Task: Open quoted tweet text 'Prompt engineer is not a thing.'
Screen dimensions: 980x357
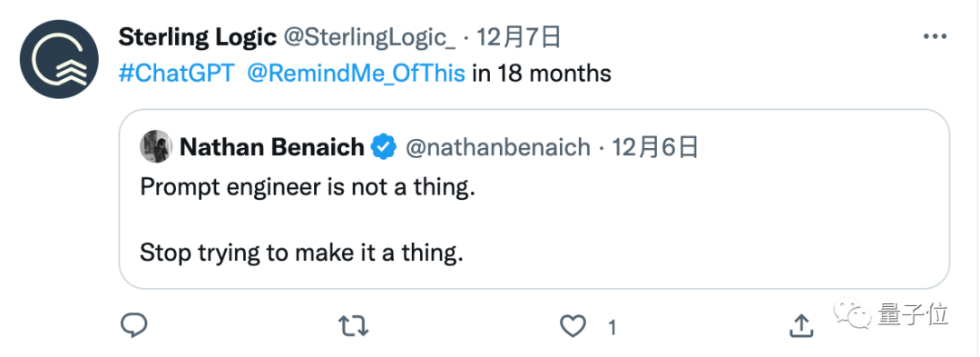Action: coord(309,188)
